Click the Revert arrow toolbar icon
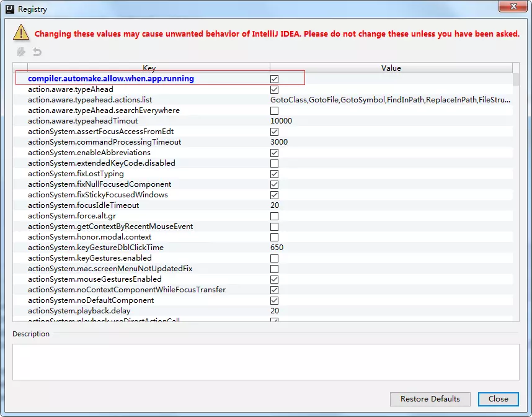 [37, 52]
